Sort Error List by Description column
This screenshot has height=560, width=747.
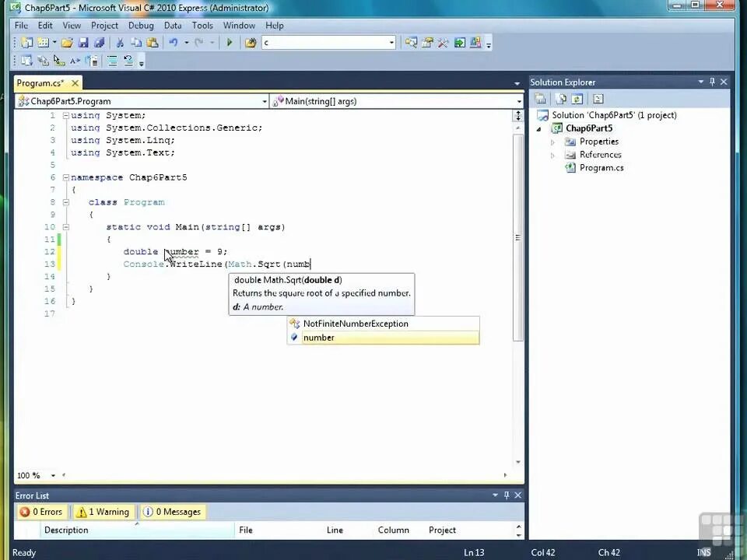(x=137, y=530)
